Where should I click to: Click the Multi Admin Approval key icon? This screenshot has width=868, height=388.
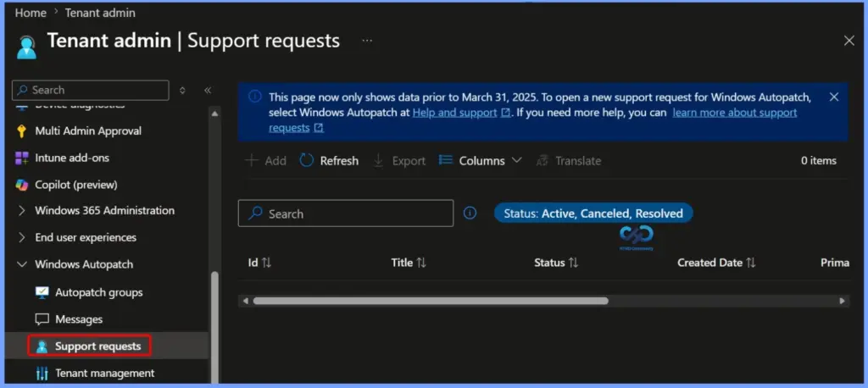(21, 131)
